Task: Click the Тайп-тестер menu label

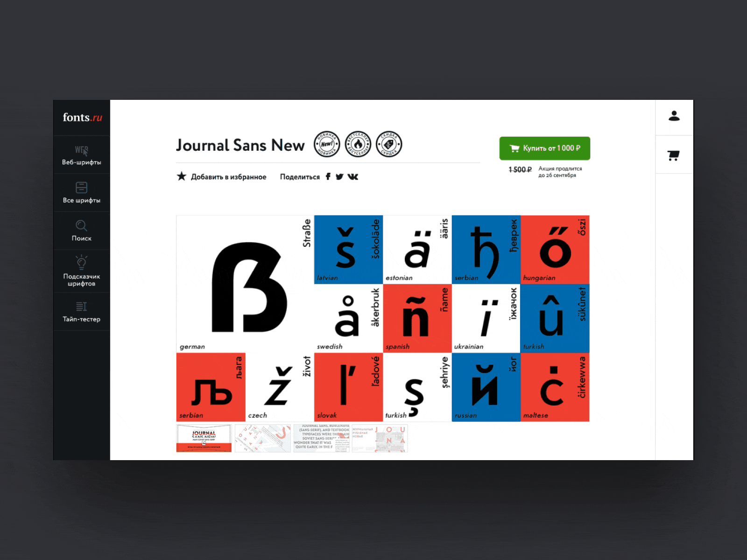Action: pyautogui.click(x=82, y=319)
